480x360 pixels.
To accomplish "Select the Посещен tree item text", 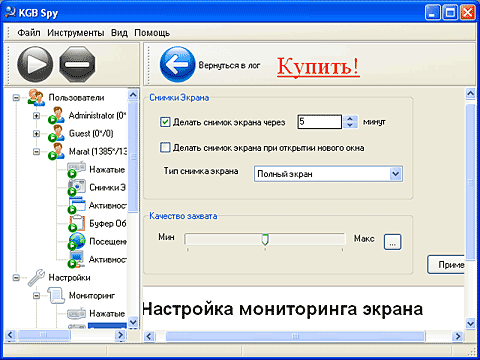I will [x=108, y=241].
